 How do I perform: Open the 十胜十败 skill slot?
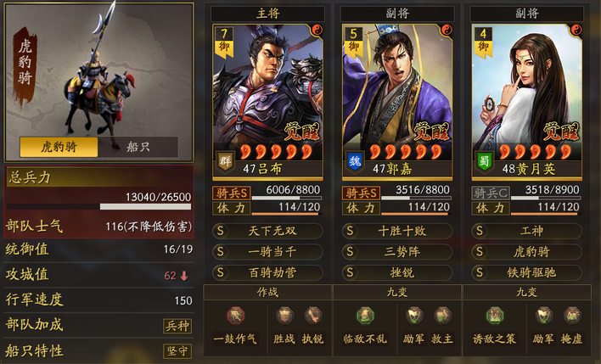(397, 231)
